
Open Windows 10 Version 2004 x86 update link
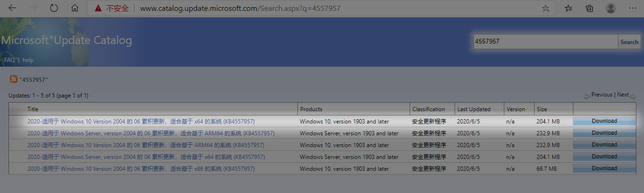tap(141, 169)
